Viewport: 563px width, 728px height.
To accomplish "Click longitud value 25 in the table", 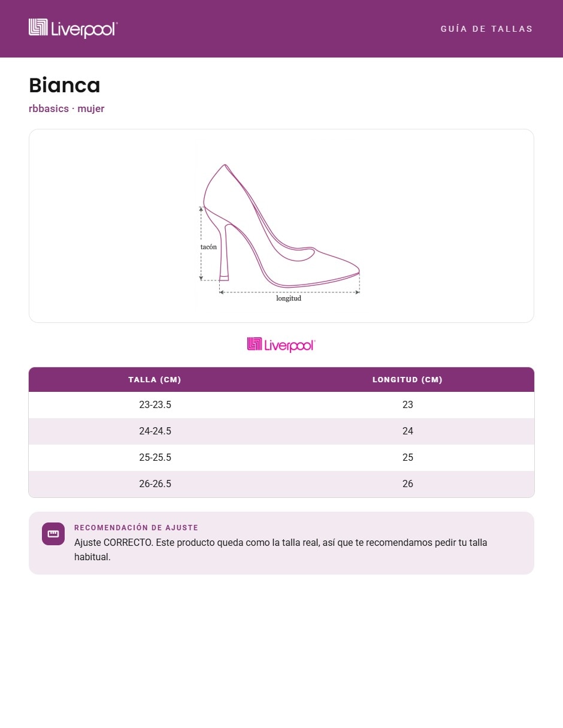I will pos(408,458).
